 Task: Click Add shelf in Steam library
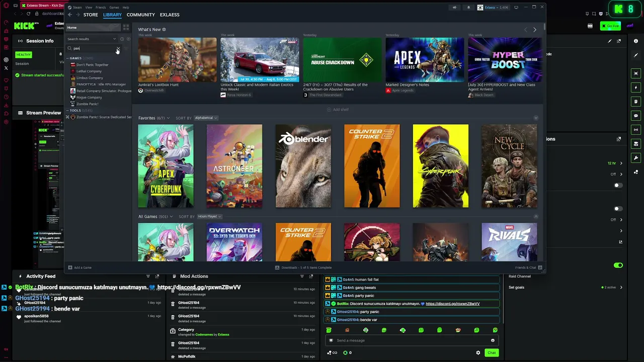coord(338,110)
